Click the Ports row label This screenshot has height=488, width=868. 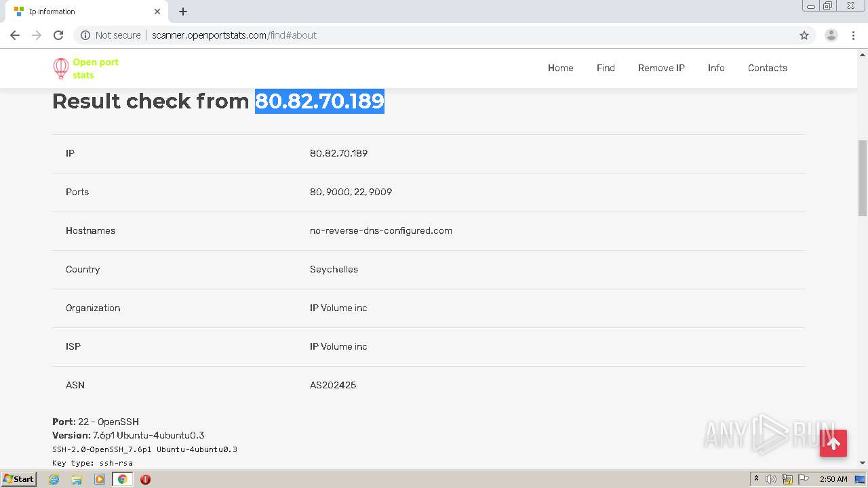coord(77,192)
